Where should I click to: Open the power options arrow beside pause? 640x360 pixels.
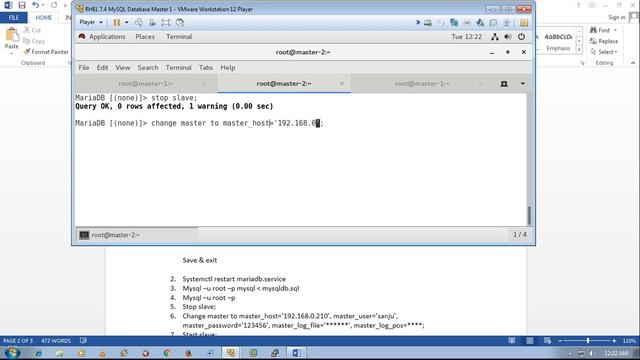click(x=127, y=22)
